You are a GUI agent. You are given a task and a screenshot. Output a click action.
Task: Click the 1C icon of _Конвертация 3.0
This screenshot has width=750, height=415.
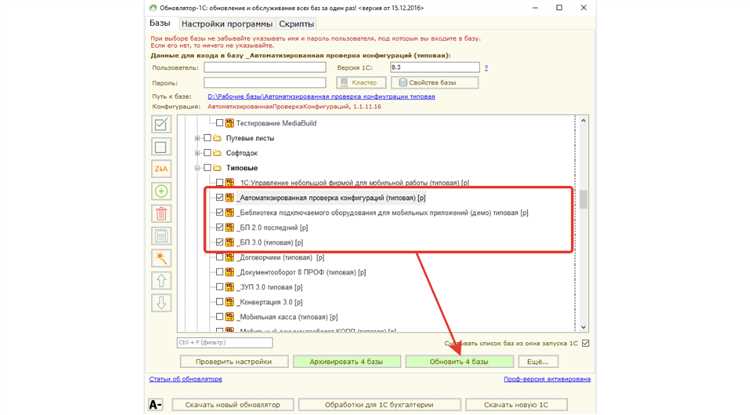pos(230,302)
